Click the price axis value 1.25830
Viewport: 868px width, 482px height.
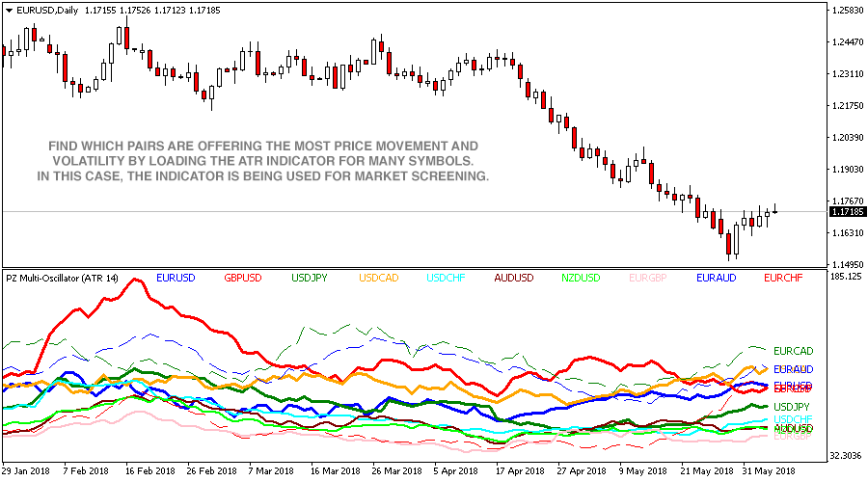848,10
